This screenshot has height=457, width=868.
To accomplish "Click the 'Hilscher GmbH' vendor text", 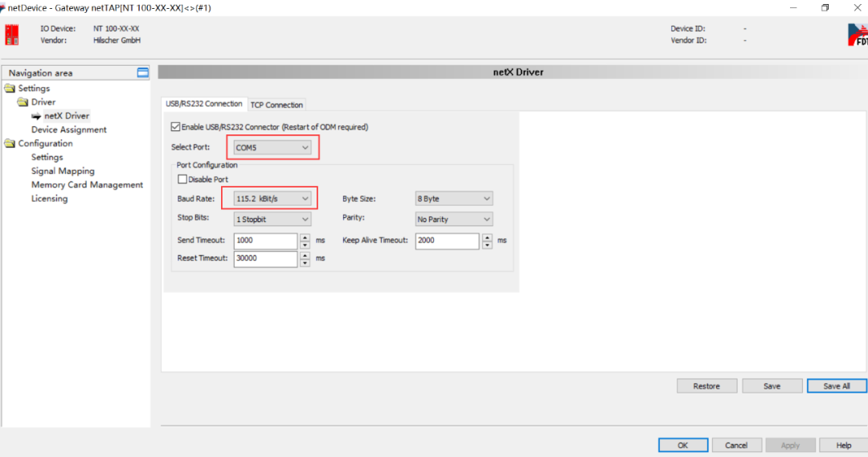I will (x=117, y=40).
